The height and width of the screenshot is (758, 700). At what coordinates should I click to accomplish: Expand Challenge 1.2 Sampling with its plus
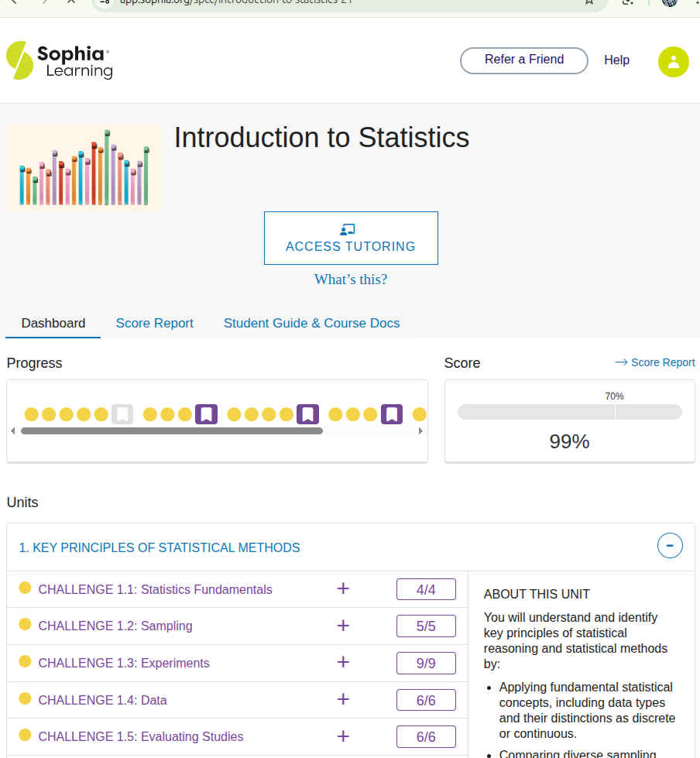(343, 626)
